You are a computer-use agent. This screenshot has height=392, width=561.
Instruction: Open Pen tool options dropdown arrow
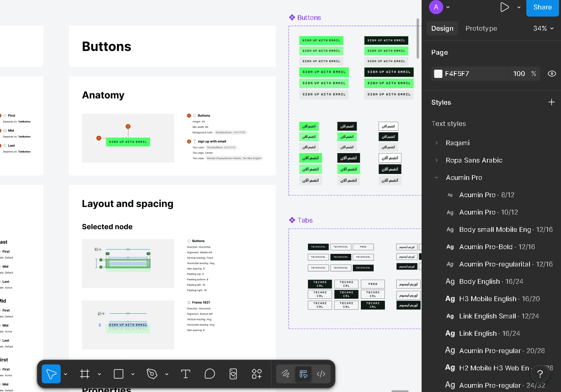click(167, 374)
